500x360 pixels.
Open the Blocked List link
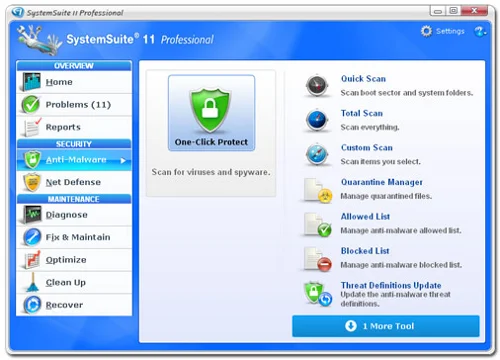point(365,251)
